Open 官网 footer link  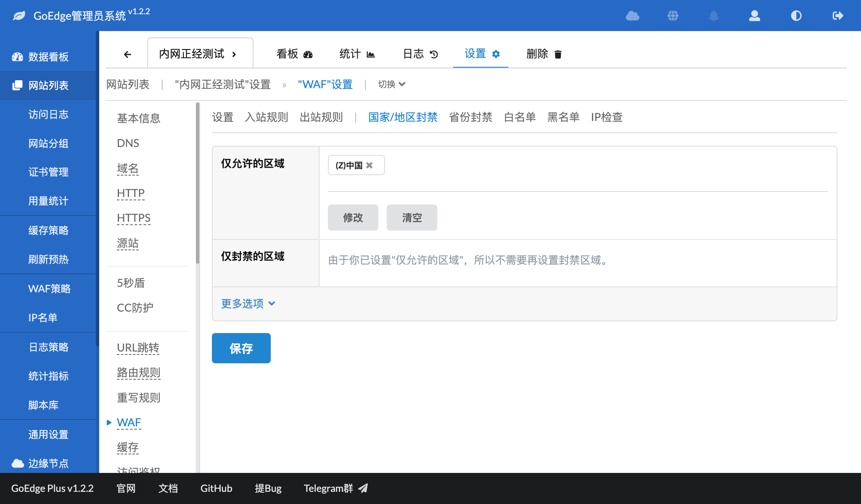click(x=126, y=488)
